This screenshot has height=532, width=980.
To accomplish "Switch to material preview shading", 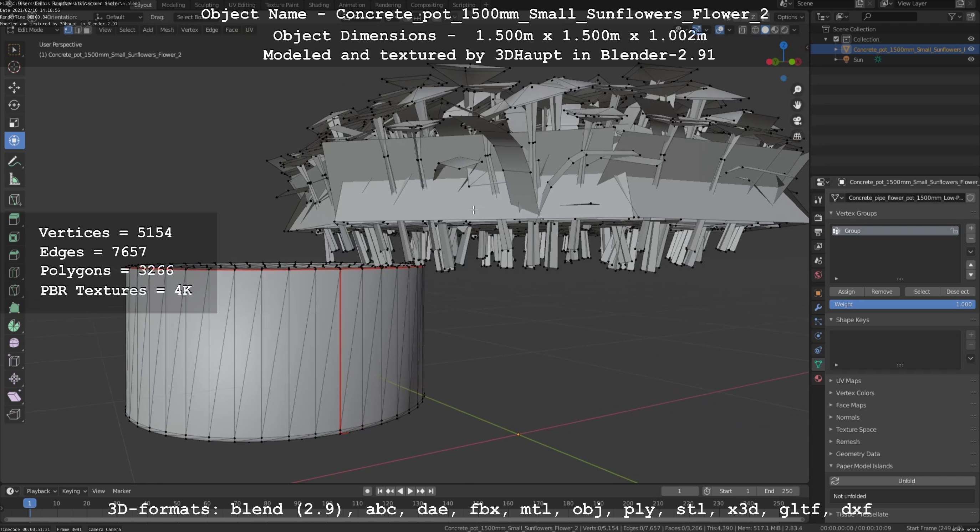I will point(775,30).
